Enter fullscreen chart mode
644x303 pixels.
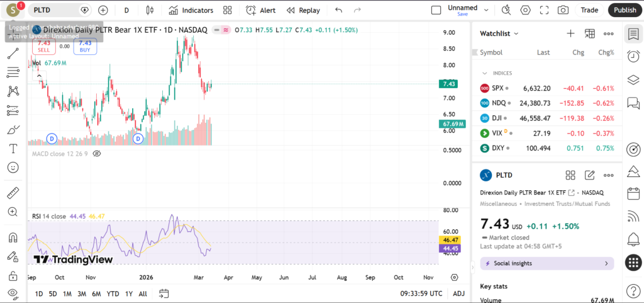pyautogui.click(x=544, y=10)
